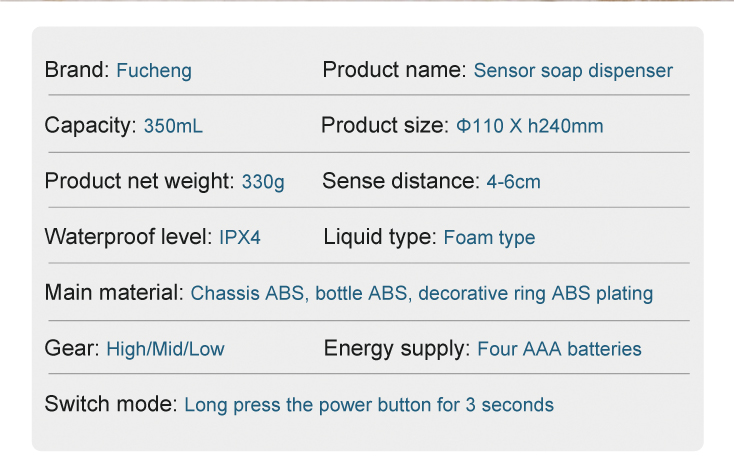Click the IPX4 waterproof rating
Image resolution: width=734 pixels, height=476 pixels.
[240, 238]
